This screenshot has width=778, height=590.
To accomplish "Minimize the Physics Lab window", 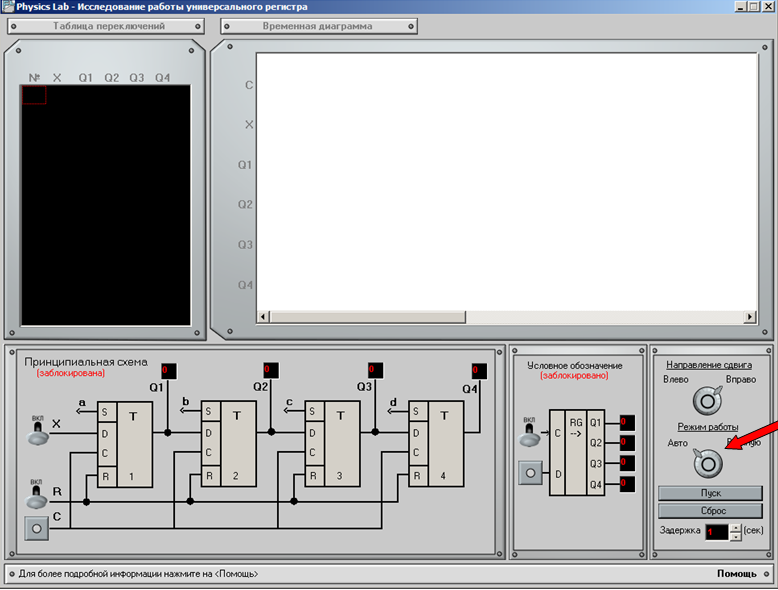I will click(741, 6).
